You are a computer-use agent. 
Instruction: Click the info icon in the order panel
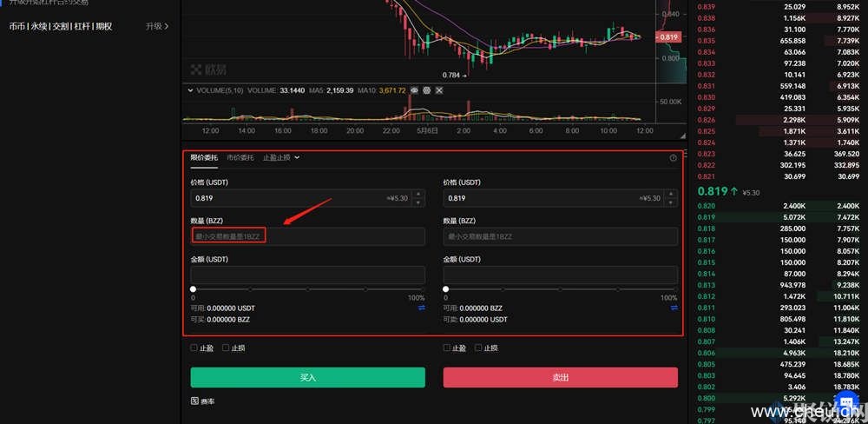tap(673, 158)
